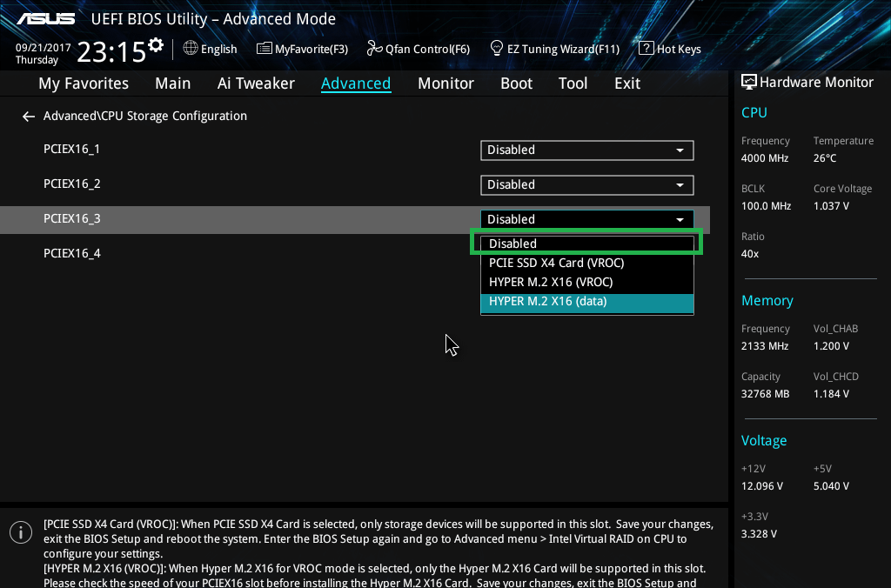Click the Hot Keys question mark icon

[646, 49]
